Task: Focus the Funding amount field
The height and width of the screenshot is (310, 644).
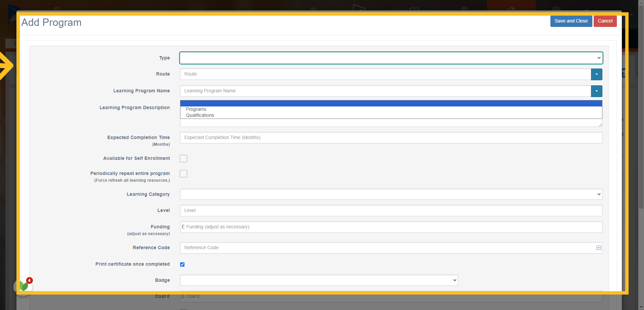Action: pyautogui.click(x=391, y=227)
